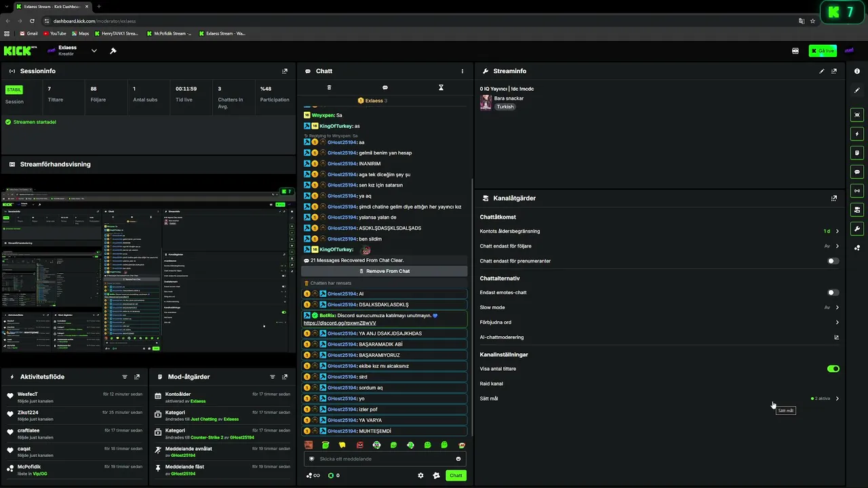Select the Exlaess Stream browser tab

point(52,7)
